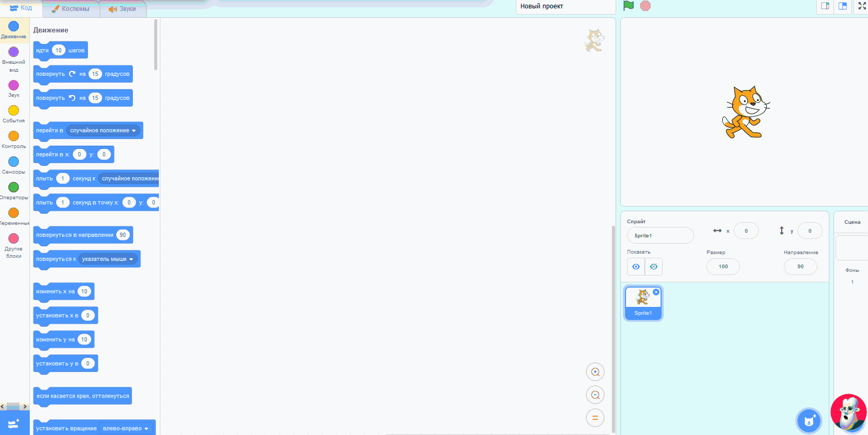Switch to small stage layout
The height and width of the screenshot is (435, 868).
pyautogui.click(x=825, y=6)
